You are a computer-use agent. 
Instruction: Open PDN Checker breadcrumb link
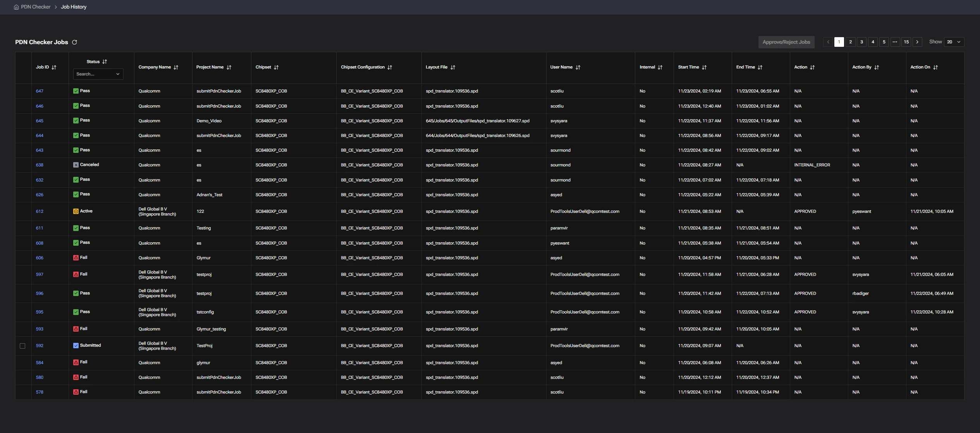(36, 7)
